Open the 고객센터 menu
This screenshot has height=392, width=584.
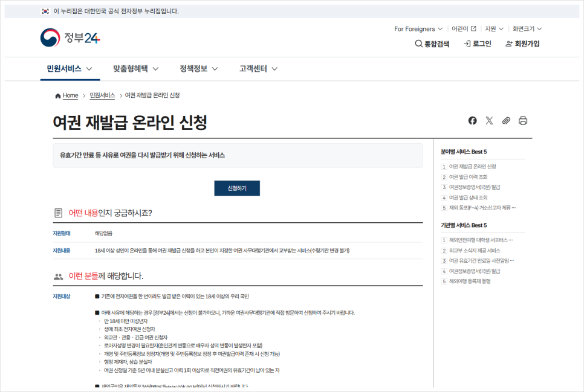click(x=254, y=68)
